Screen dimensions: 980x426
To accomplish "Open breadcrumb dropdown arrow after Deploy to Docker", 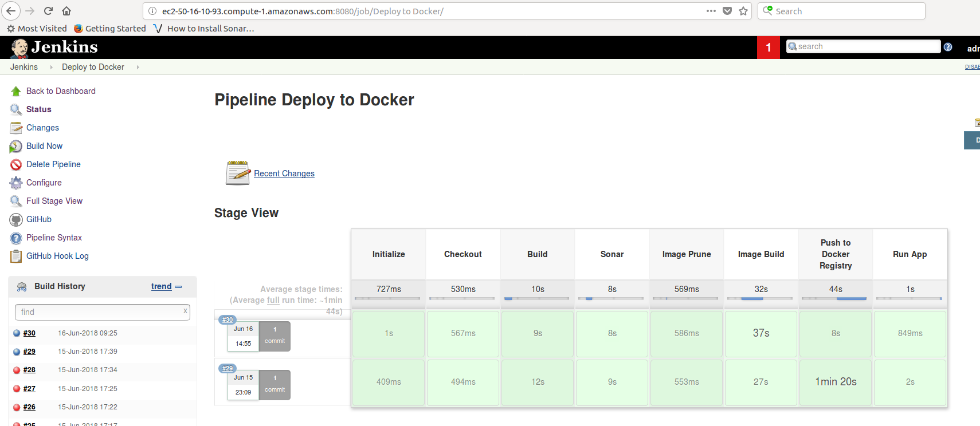I will (138, 67).
